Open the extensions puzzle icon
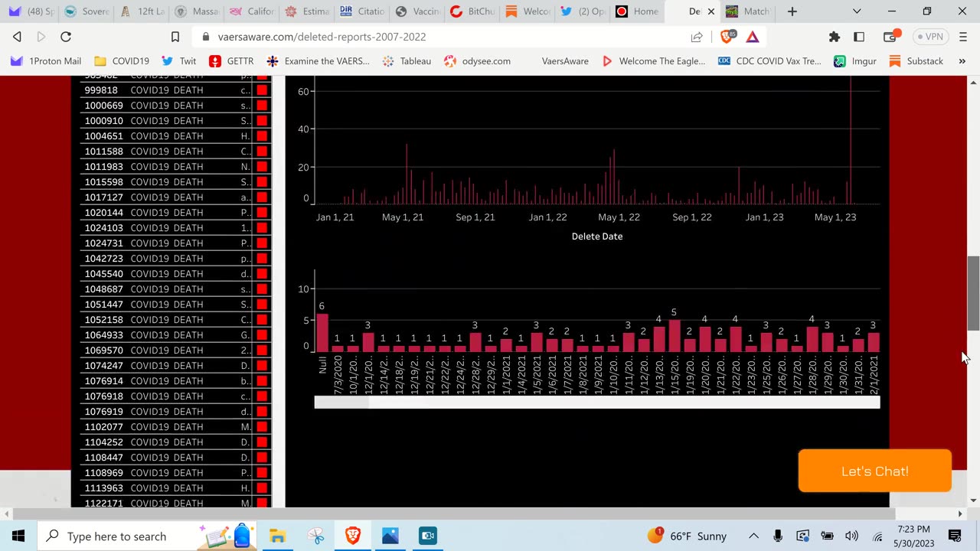The image size is (980, 551). tap(835, 37)
